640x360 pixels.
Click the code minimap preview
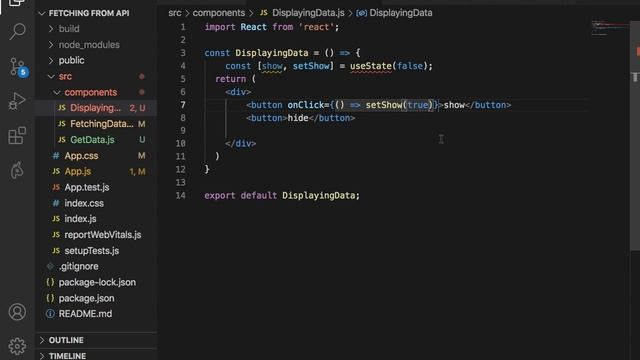pos(610,28)
